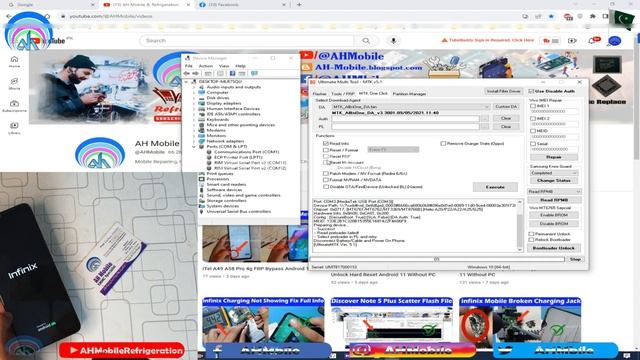This screenshot has width=640, height=360.
Task: Click browse button next to PL field
Action: click(484, 127)
